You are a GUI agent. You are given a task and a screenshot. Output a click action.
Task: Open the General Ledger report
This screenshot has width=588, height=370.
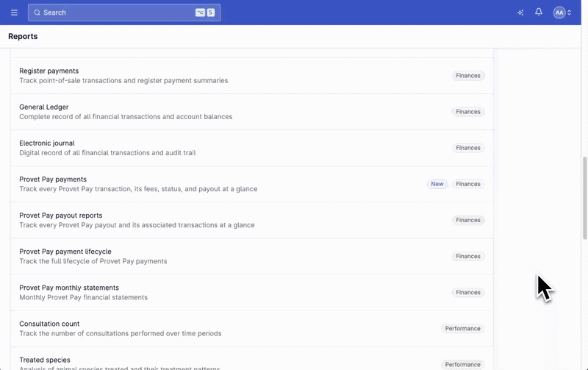tap(252, 112)
